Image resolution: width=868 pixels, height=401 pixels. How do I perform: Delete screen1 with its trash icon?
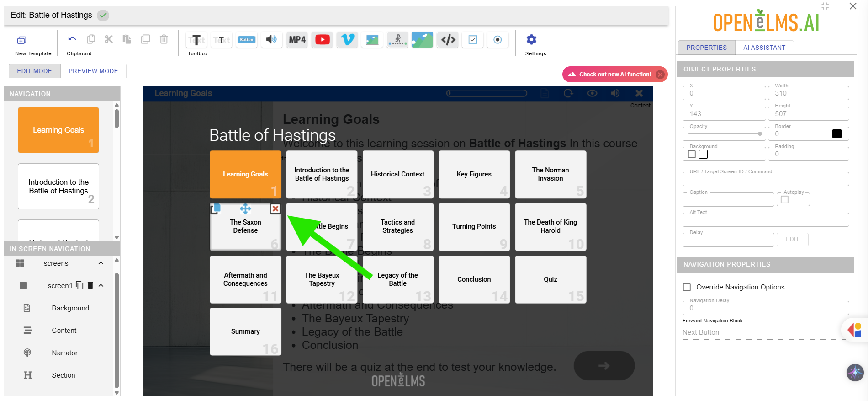click(90, 285)
